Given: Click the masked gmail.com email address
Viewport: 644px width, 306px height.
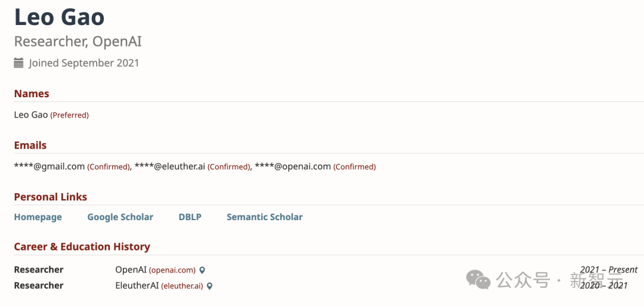Looking at the screenshot, I should (x=49, y=166).
